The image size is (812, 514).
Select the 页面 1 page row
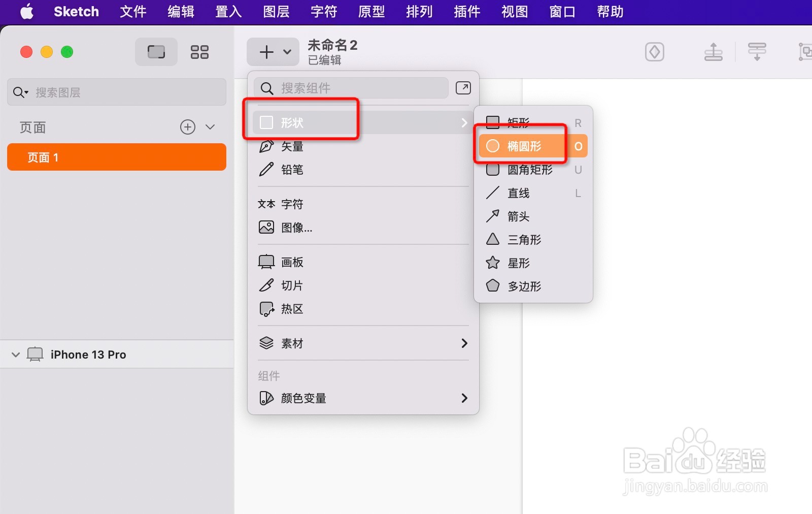tap(117, 157)
